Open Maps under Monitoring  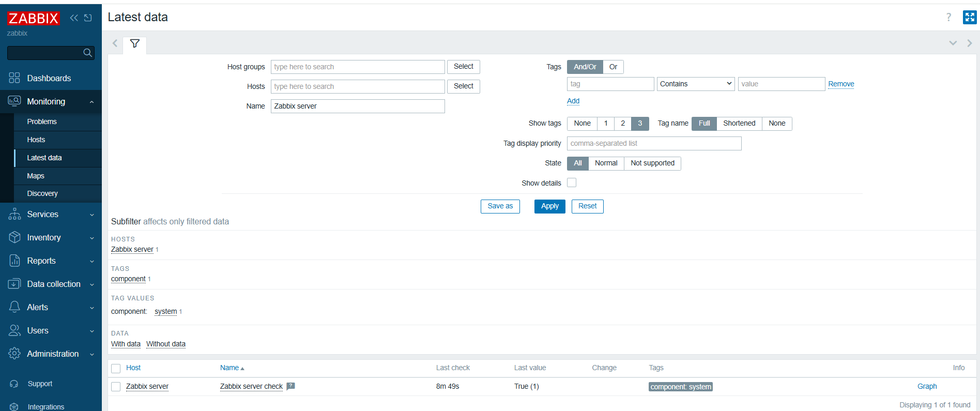coord(58,176)
